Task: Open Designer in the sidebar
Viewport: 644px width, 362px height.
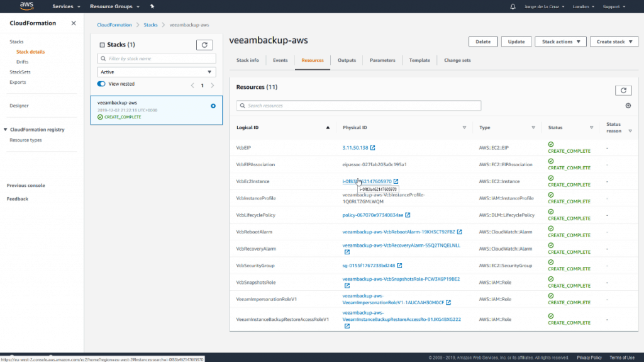Action: [x=19, y=106]
